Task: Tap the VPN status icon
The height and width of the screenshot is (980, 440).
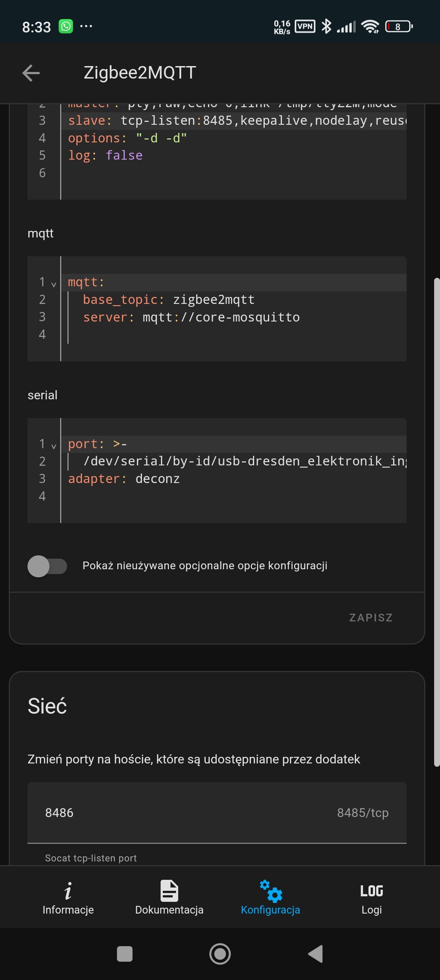Action: [x=305, y=26]
